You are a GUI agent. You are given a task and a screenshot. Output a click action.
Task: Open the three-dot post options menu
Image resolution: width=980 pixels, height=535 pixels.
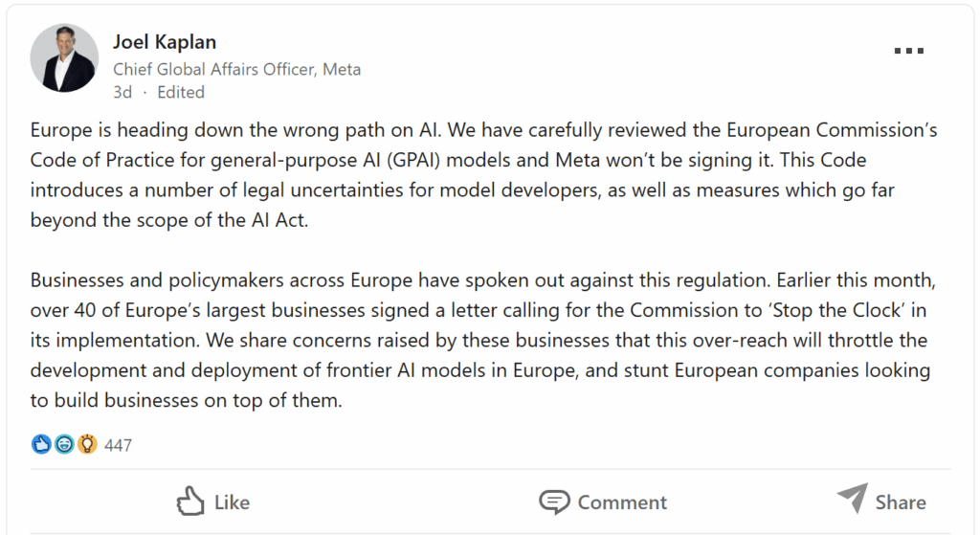point(908,51)
